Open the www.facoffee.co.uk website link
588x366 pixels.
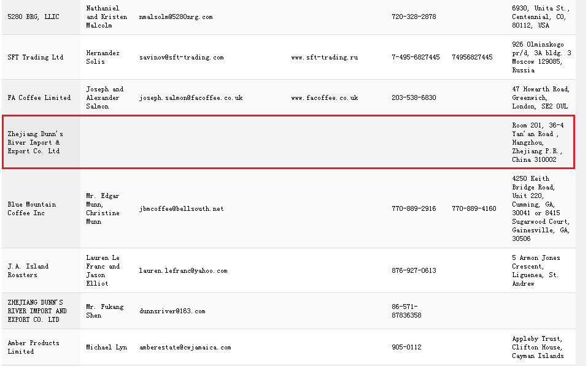(x=324, y=98)
